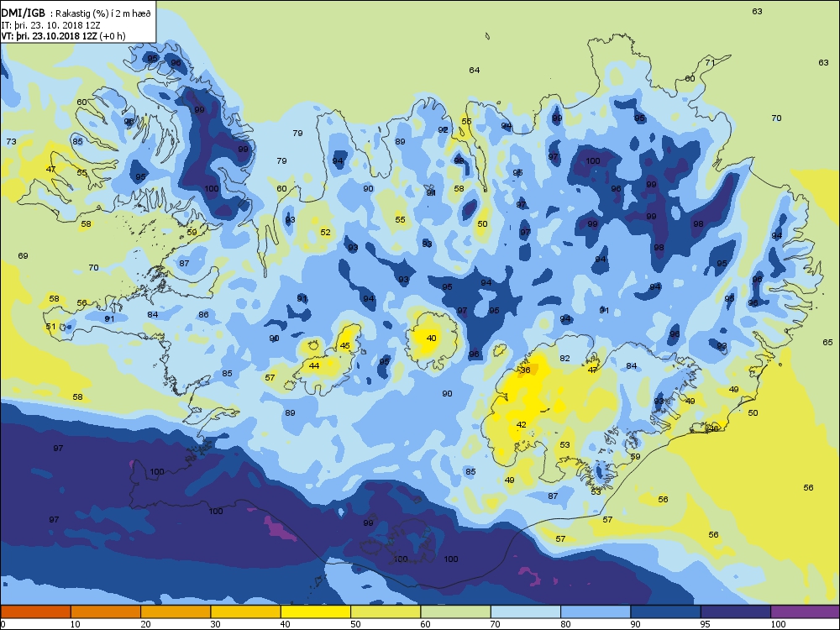Image resolution: width=840 pixels, height=630 pixels.
Task: Click the 'VT: þri. 23.10.2018 12Z (+0 h)' header line
Action: [63, 36]
